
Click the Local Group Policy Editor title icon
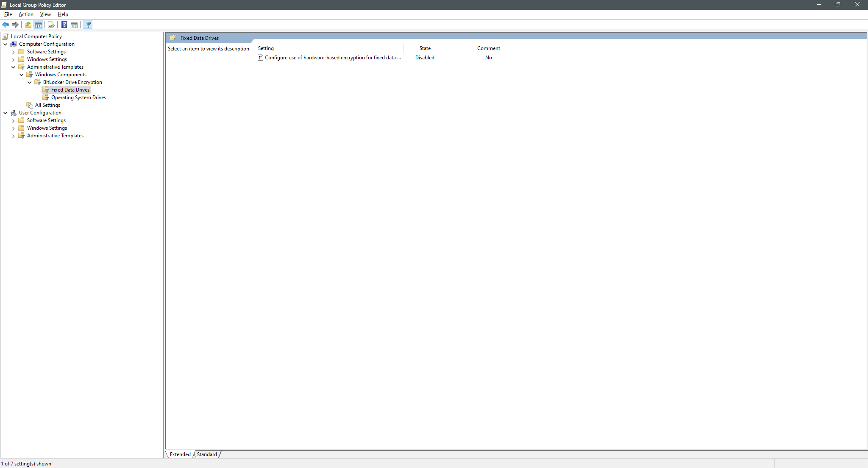pyautogui.click(x=4, y=5)
